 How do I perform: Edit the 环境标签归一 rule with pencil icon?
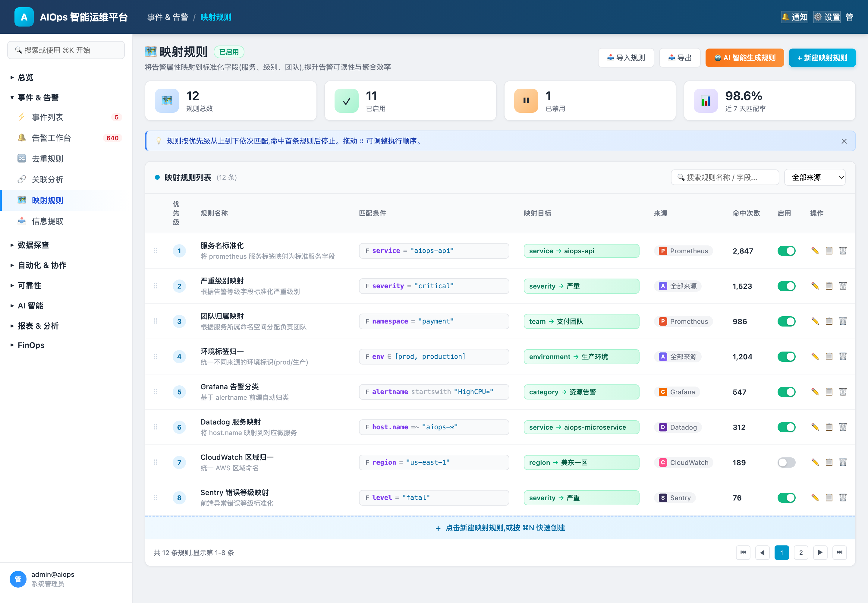coord(815,356)
